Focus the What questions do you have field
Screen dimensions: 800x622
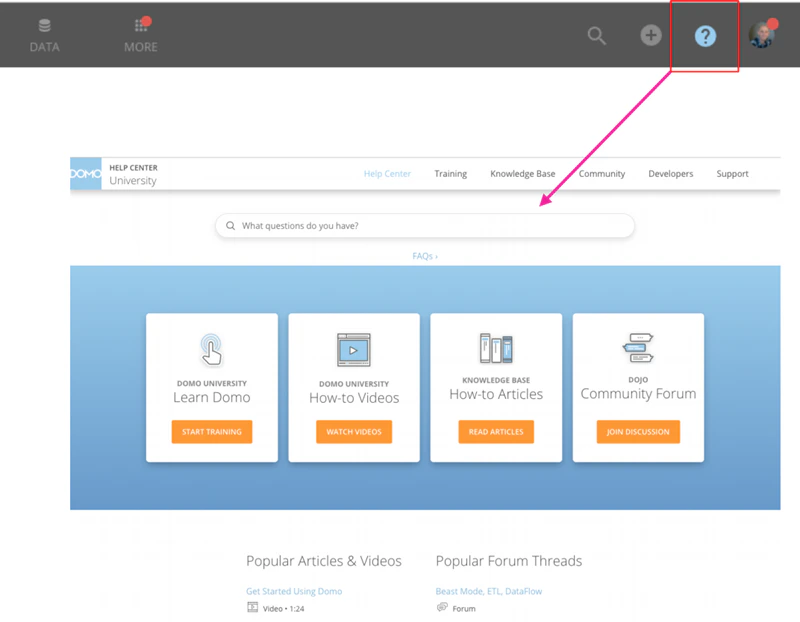[x=425, y=226]
